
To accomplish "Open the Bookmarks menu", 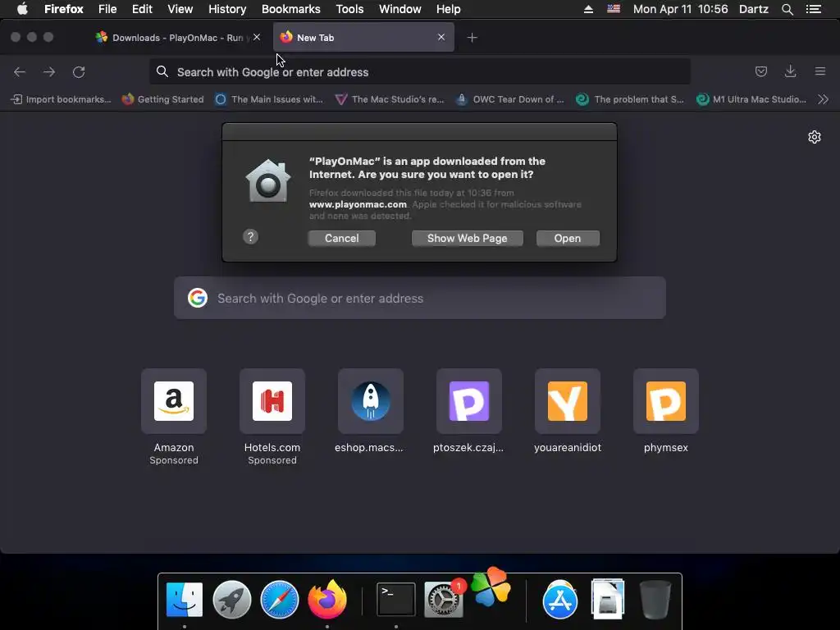I will coord(291,9).
